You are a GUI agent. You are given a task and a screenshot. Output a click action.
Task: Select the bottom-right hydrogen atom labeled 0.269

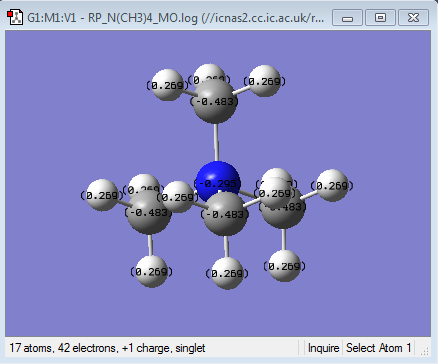click(x=284, y=266)
